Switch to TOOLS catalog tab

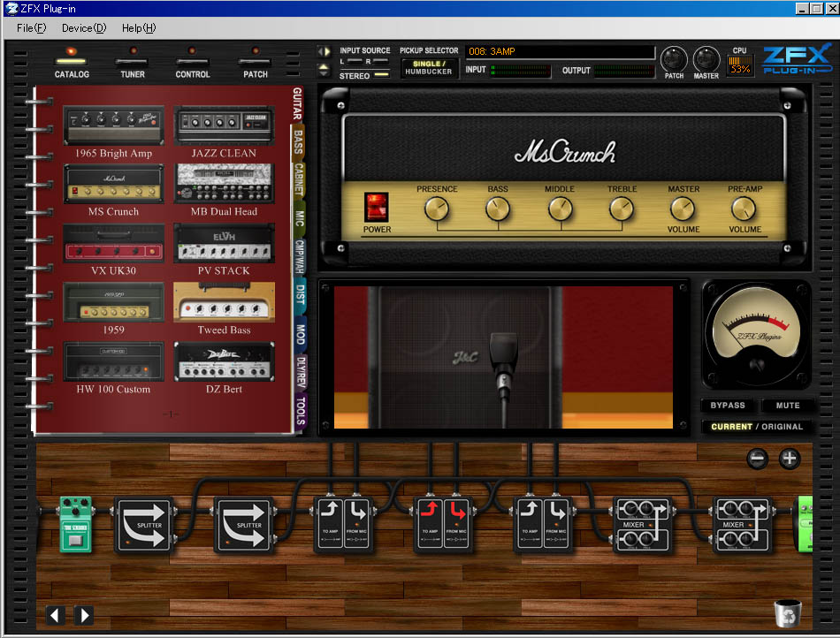pyautogui.click(x=301, y=411)
